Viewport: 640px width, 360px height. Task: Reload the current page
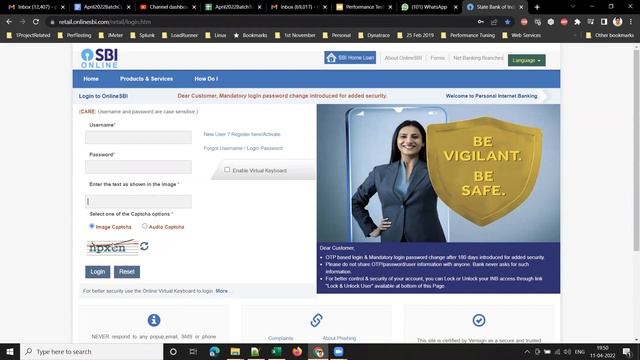[x=36, y=22]
